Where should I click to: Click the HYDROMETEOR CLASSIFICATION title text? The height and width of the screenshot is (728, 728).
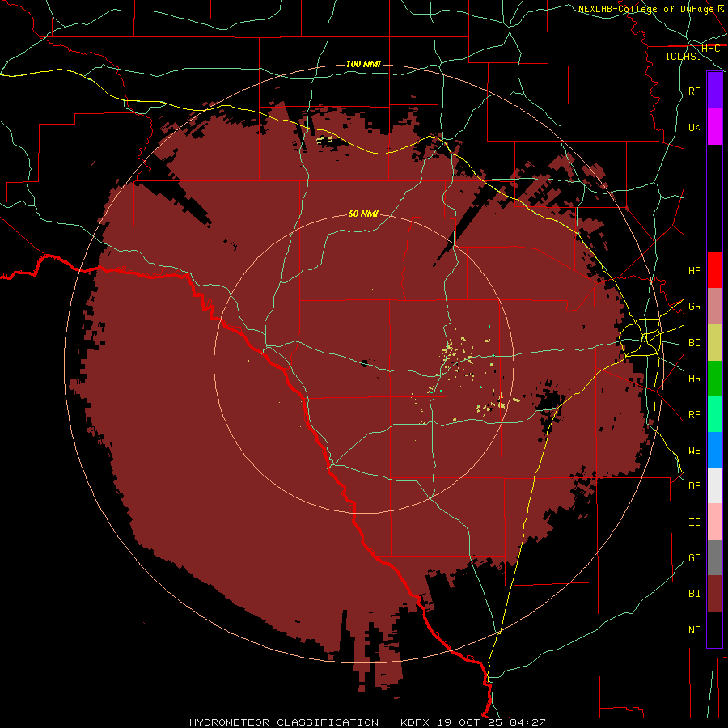[x=284, y=722]
